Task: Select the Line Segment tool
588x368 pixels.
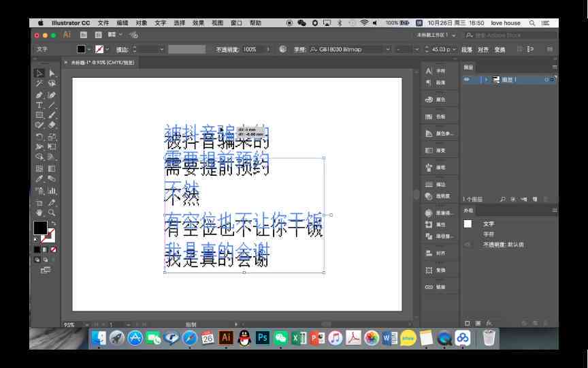Action: click(x=52, y=105)
